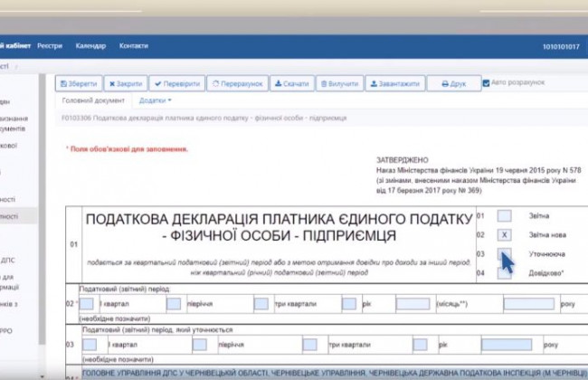Image resolution: width=588 pixels, height=380 pixels.
Task: Expand the Додатки dropdown
Action: pyautogui.click(x=156, y=100)
